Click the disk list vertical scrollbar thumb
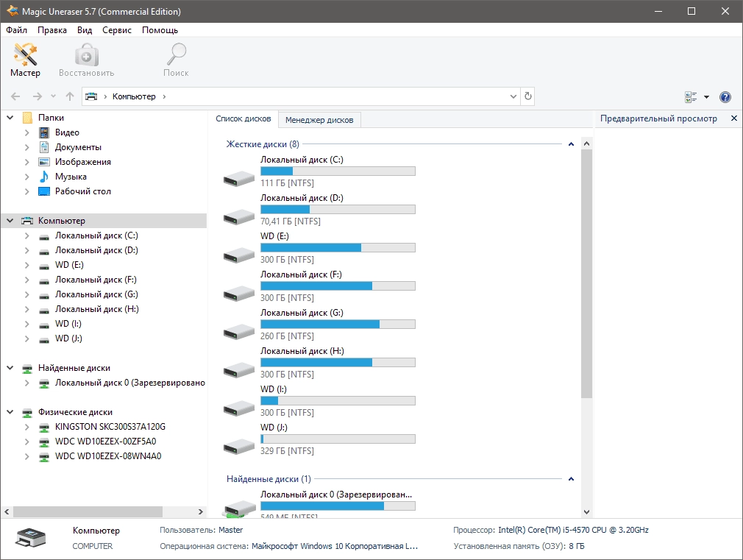The image size is (743, 560). coord(586,274)
